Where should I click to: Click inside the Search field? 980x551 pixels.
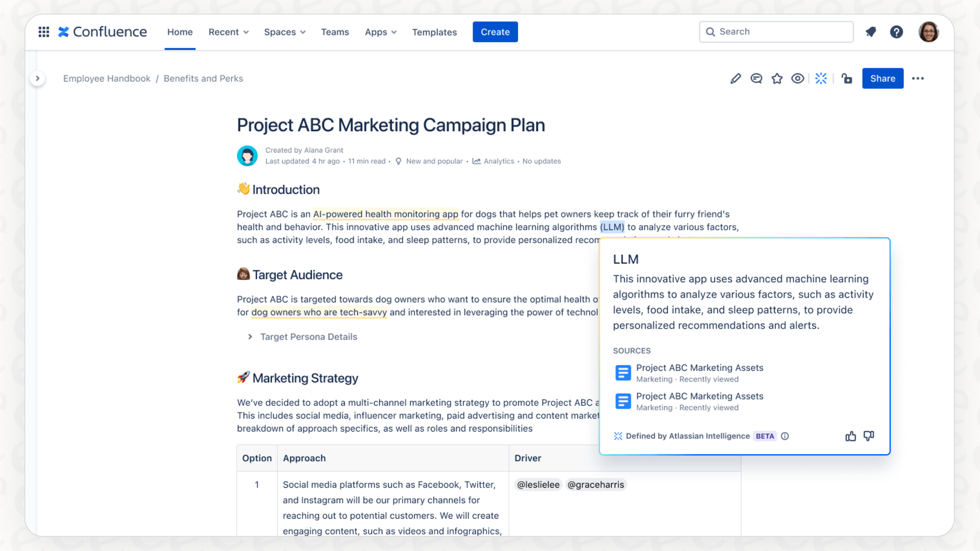coord(776,31)
